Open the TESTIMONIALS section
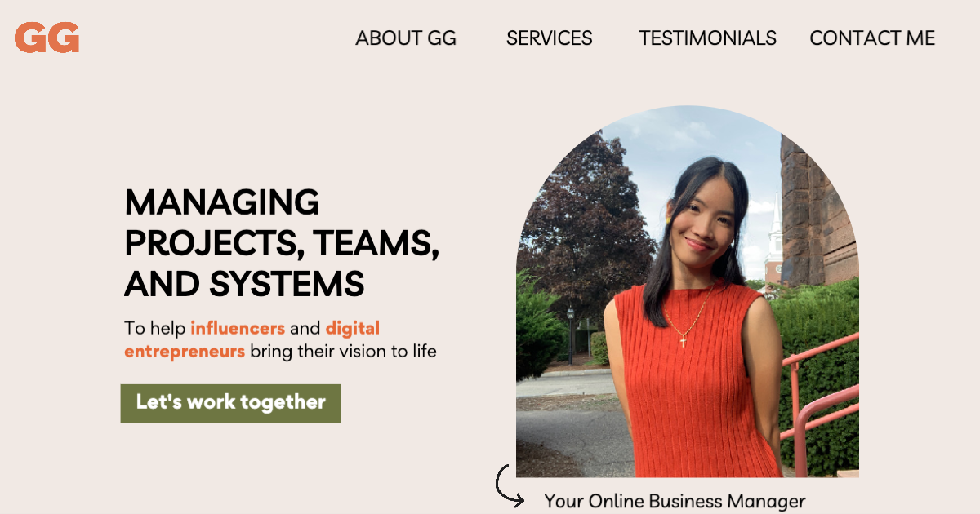980x514 pixels. coord(708,38)
